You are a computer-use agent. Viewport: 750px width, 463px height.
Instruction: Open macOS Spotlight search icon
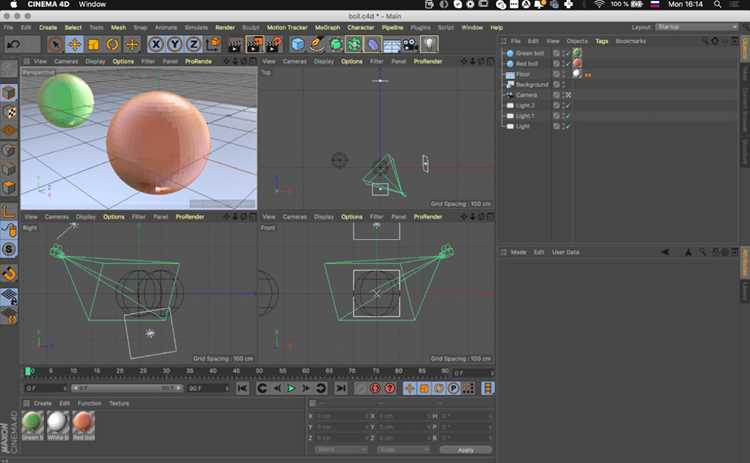tap(717, 4)
